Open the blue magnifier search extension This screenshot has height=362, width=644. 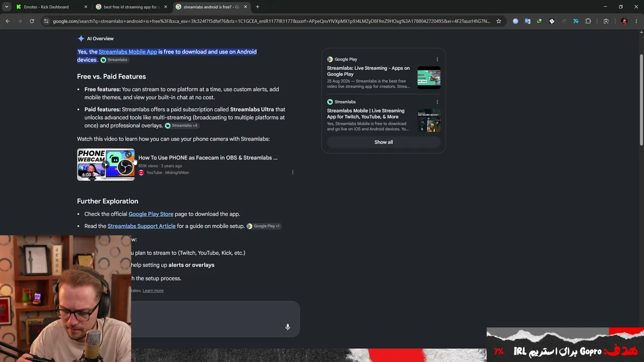(x=515, y=21)
